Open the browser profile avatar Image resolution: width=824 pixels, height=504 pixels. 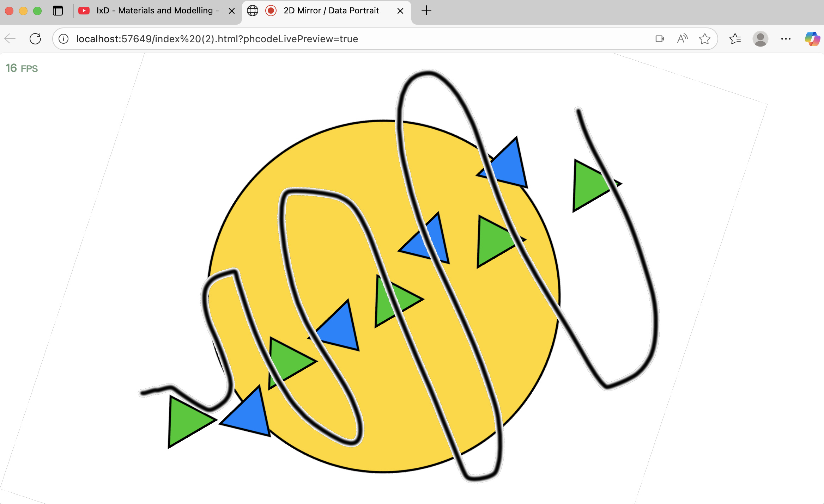[761, 39]
